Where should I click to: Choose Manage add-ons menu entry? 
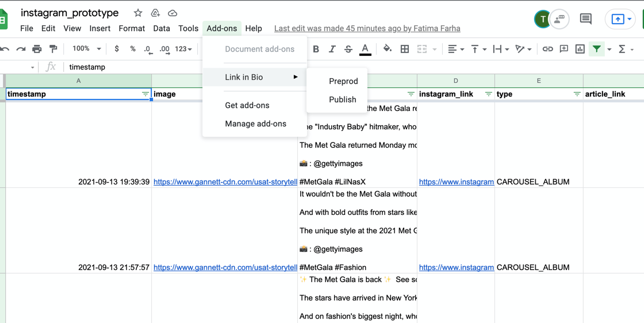point(255,124)
